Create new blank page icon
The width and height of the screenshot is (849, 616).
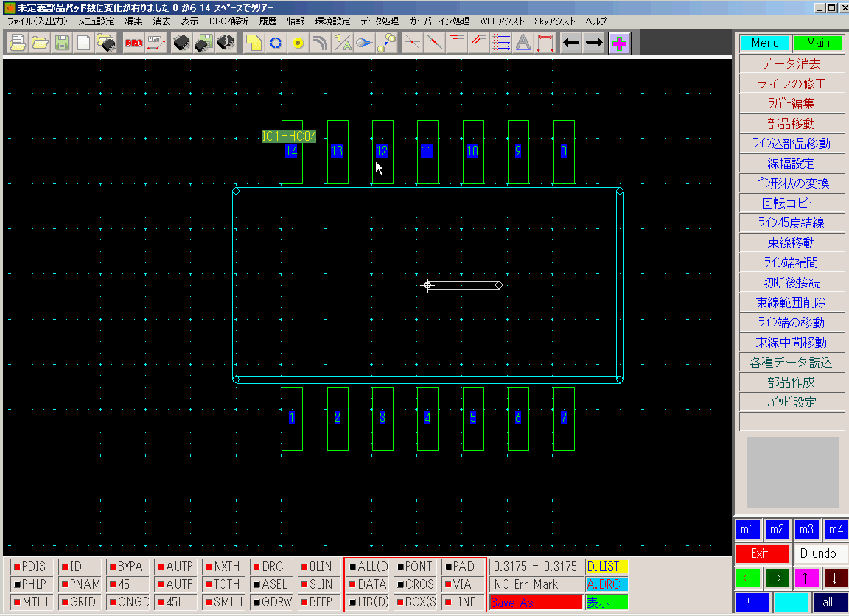84,43
